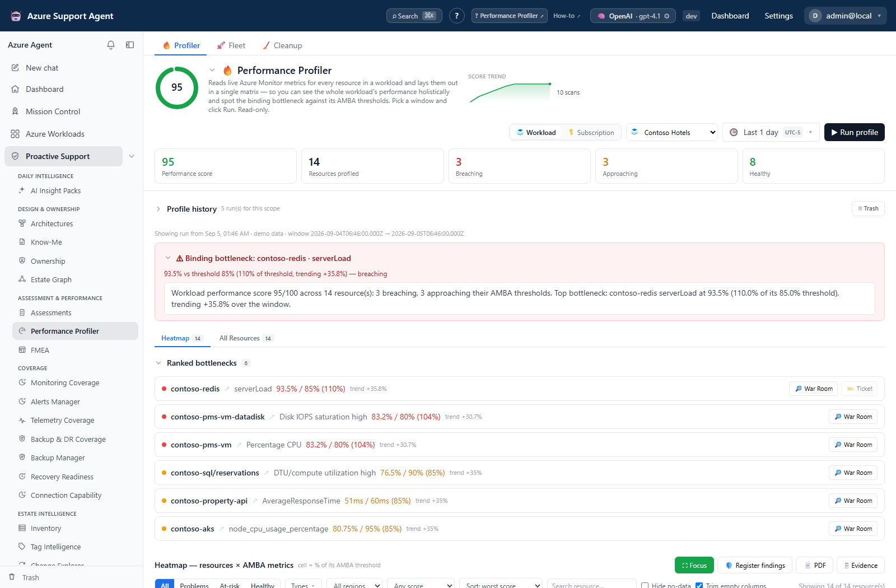Viewport: 896px width, 588px height.
Task: Collapse Proactive Support sidebar group
Action: click(132, 156)
